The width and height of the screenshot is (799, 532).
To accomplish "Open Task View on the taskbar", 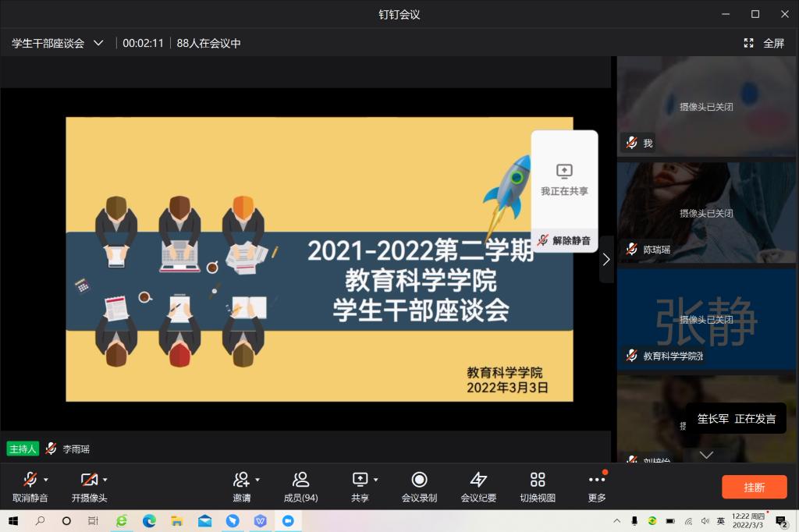I will (93, 521).
